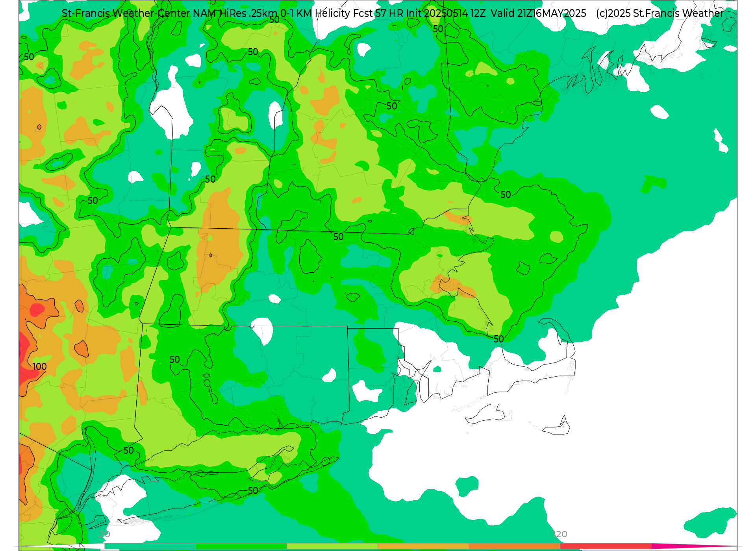Click the "(c)2025 St.Francis Weather" copyright text

(x=660, y=13)
